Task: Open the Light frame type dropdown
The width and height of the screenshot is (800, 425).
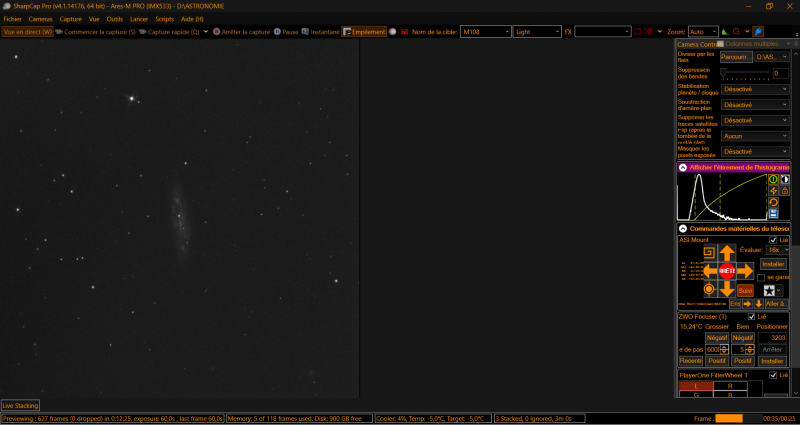Action: pyautogui.click(x=537, y=32)
